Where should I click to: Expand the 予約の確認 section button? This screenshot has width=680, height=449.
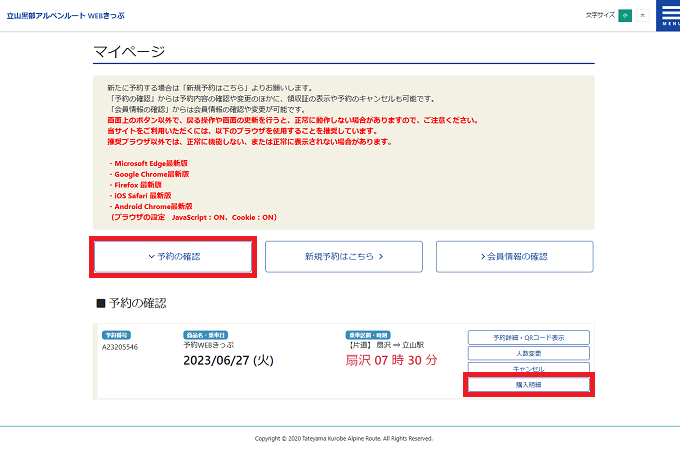pyautogui.click(x=173, y=257)
